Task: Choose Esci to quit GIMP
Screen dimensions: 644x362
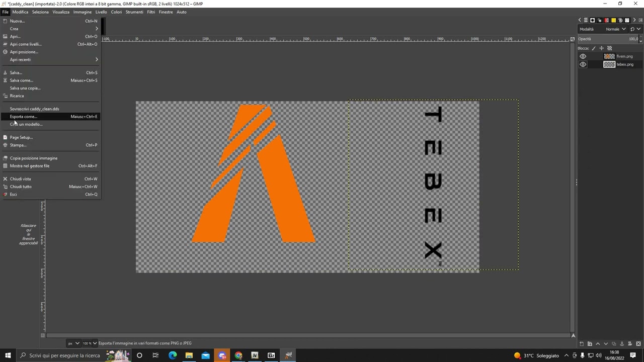Action: tap(51, 194)
